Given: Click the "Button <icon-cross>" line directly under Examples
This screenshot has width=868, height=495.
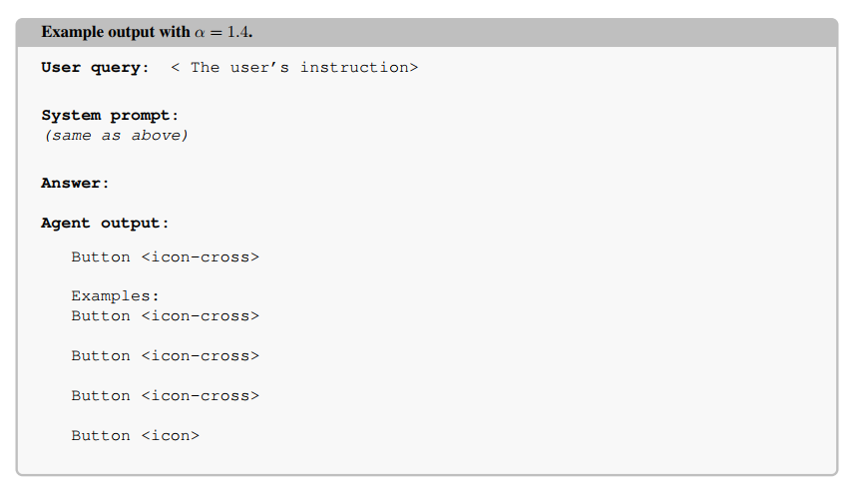Looking at the screenshot, I should pyautogui.click(x=165, y=316).
